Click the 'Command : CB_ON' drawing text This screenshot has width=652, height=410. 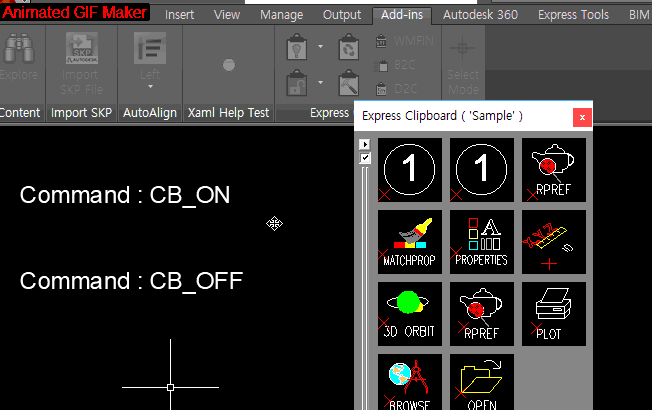tap(125, 195)
